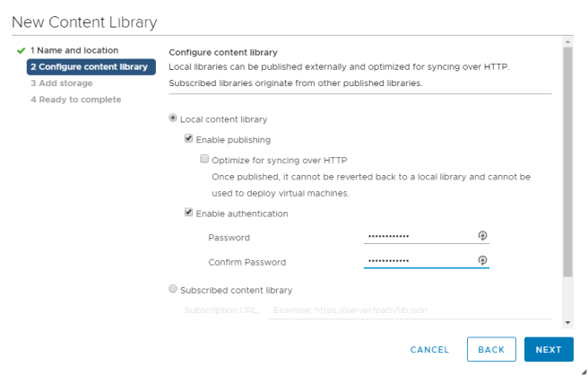The image size is (588, 376).
Task: Focus the Confirm Password field
Action: point(418,261)
